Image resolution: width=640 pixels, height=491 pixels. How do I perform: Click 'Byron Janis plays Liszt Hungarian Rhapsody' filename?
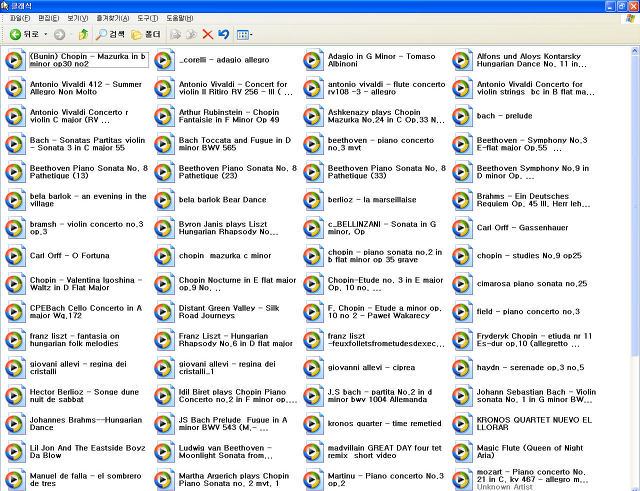[x=228, y=228]
